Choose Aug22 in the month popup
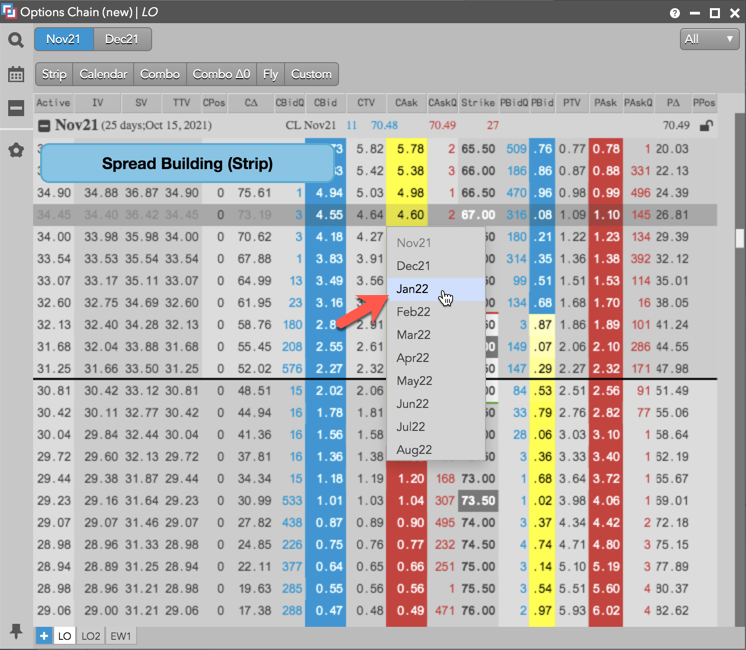The height and width of the screenshot is (650, 746). click(413, 450)
